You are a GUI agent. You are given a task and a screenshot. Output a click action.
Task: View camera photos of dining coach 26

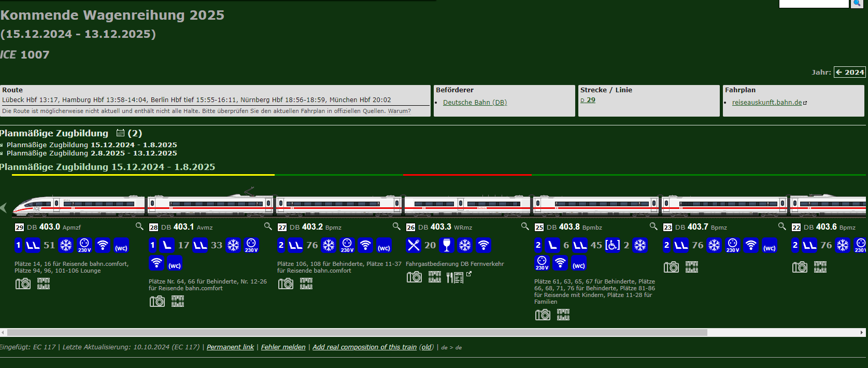(414, 277)
